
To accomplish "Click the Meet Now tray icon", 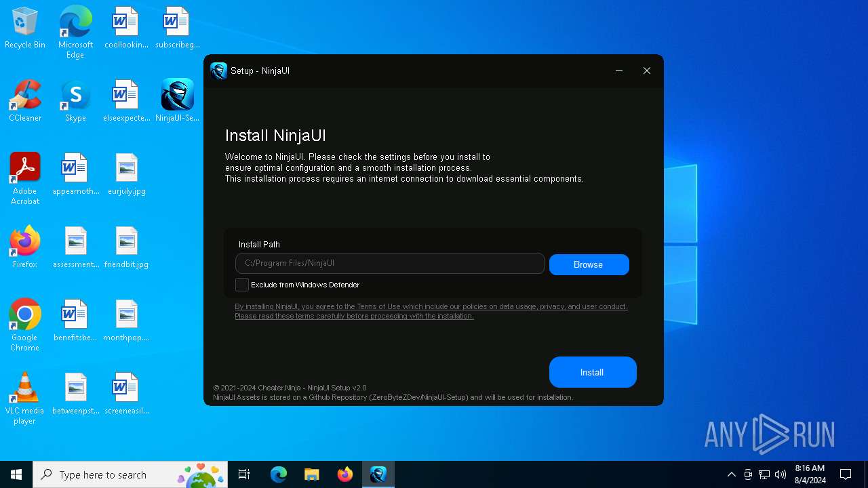I will [x=748, y=474].
